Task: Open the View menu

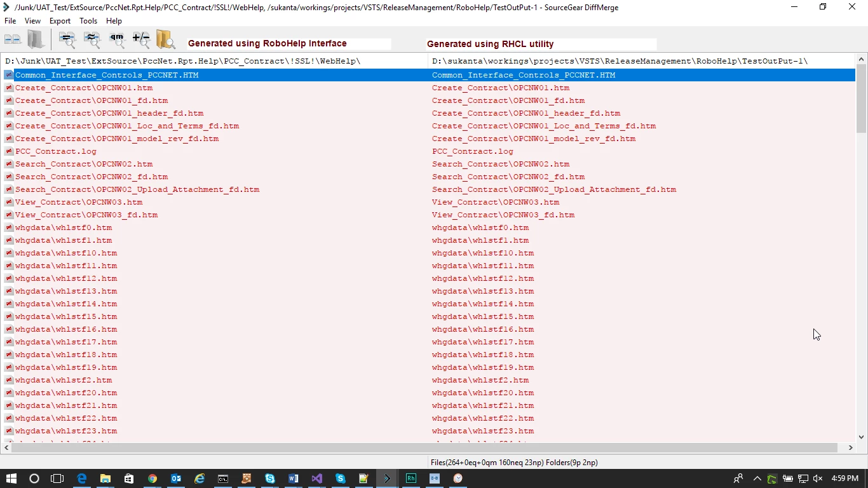Action: pyautogui.click(x=32, y=21)
